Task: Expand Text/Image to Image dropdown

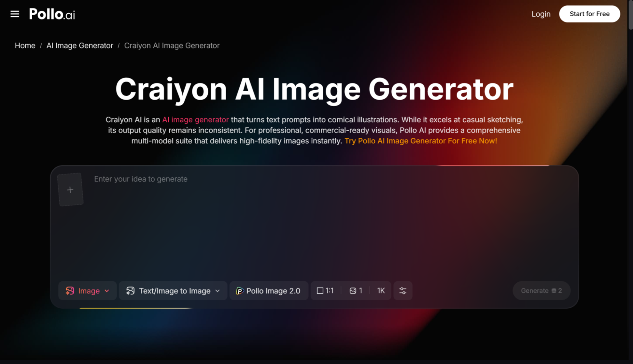Action: coord(173,290)
